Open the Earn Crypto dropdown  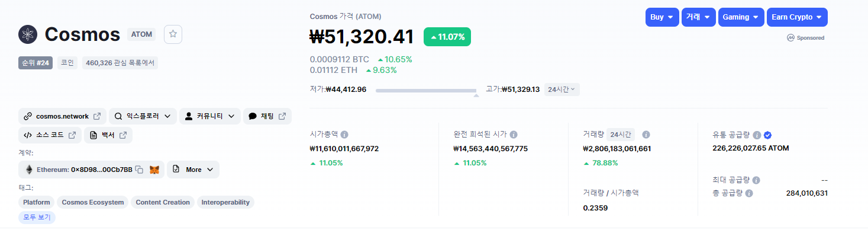pyautogui.click(x=797, y=17)
